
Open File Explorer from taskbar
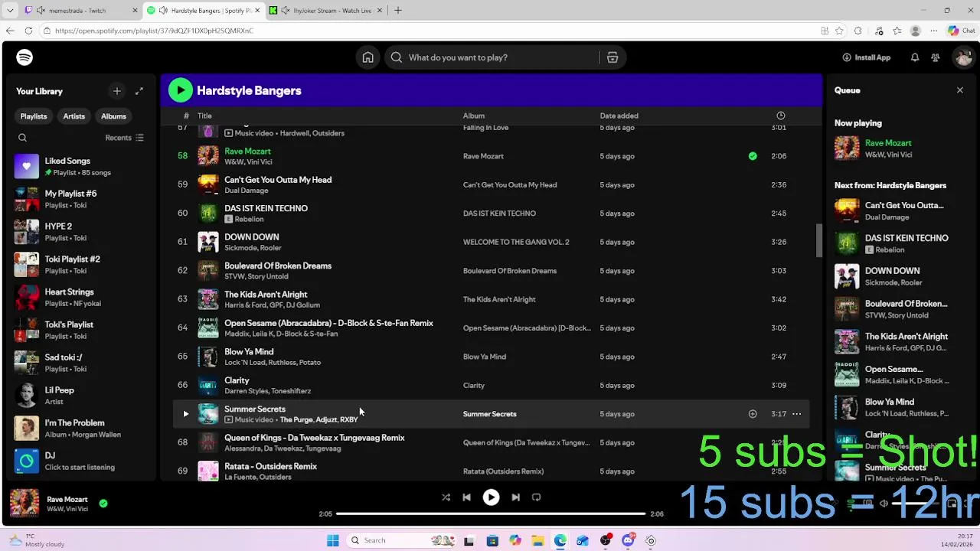[537, 540]
